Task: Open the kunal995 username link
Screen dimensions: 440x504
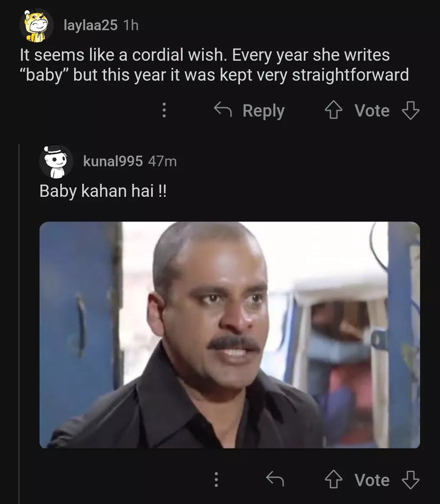Action: (x=113, y=161)
